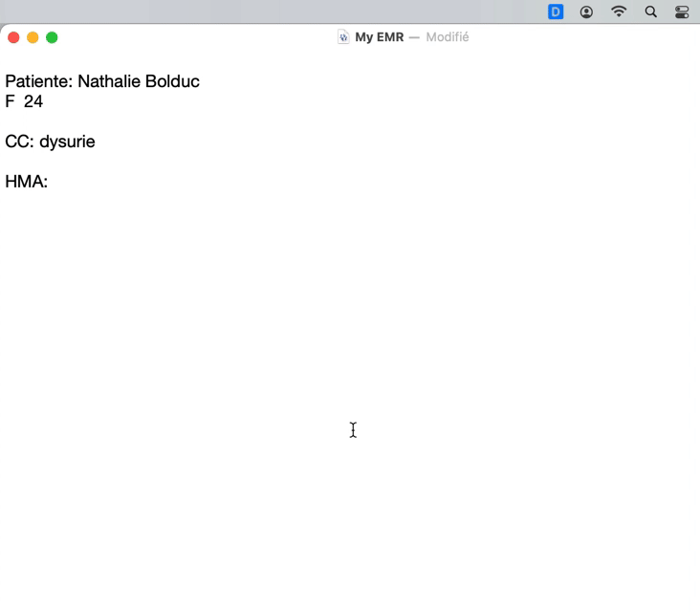Minimize the My EMR window
The width and height of the screenshot is (700, 612).
(33, 37)
